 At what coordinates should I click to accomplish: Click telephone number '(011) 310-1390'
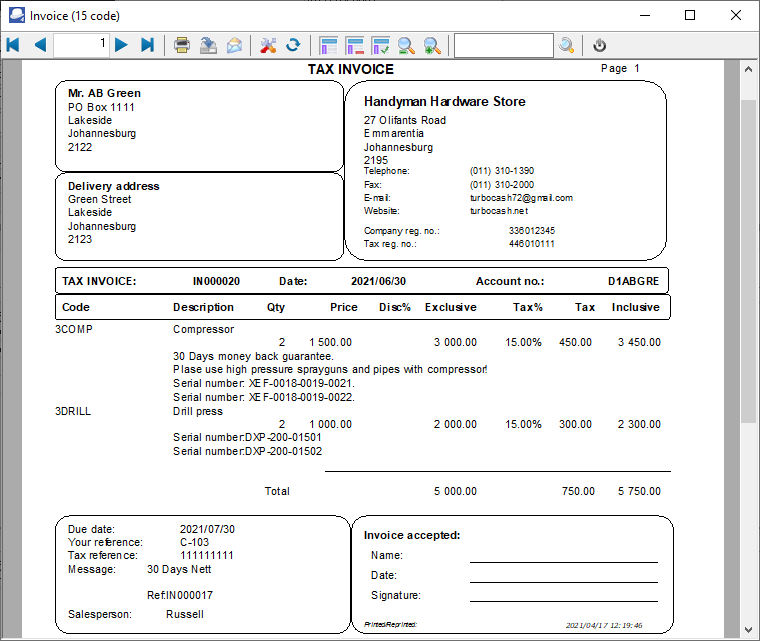502,171
